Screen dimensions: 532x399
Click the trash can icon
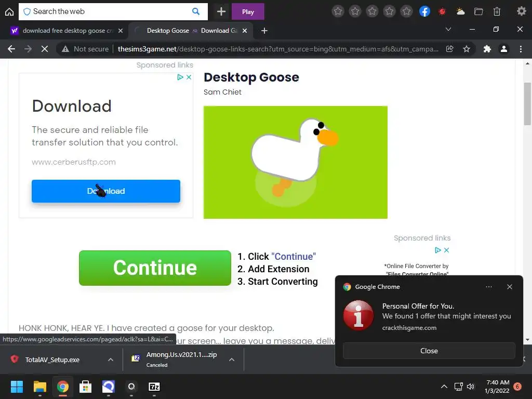pyautogui.click(x=497, y=11)
